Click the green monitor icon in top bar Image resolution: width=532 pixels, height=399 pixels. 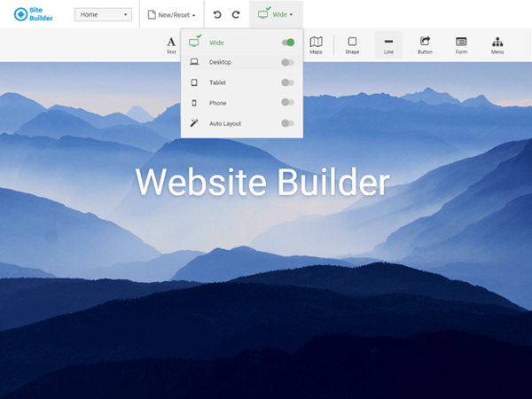[x=264, y=13]
